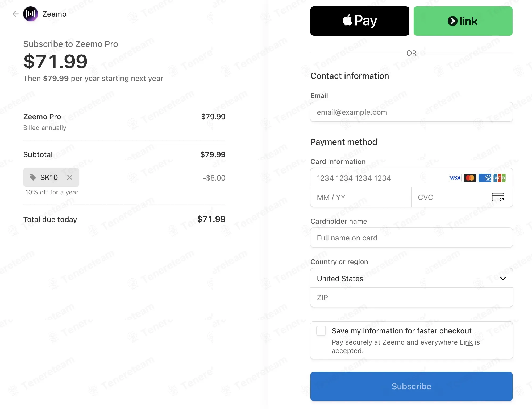This screenshot has height=409, width=532.
Task: Check Save my information for faster checkout
Action: tap(321, 331)
